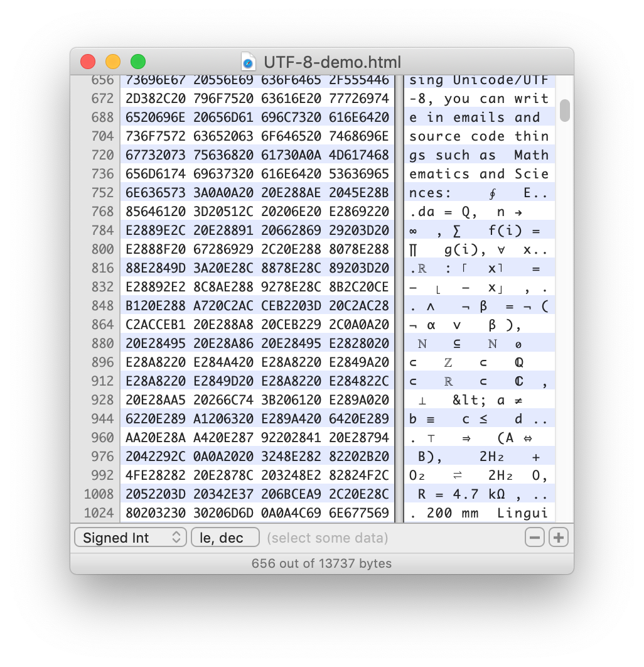Add another data inspector row with plus icon
The image size is (644, 667).
[x=557, y=537]
